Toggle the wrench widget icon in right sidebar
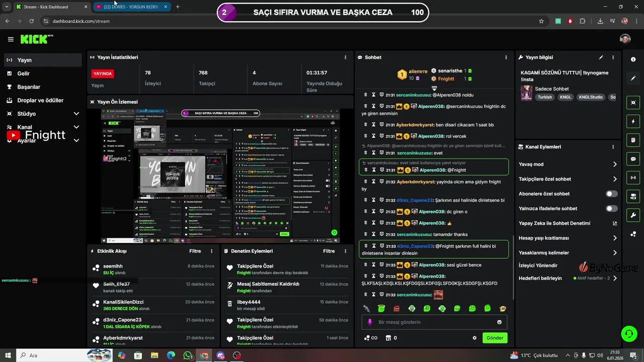Viewport: 644px width, 362px height. point(633,215)
